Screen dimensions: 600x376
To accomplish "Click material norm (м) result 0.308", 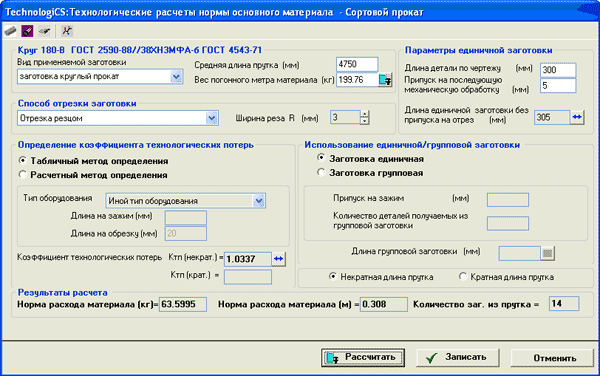I will tap(383, 304).
